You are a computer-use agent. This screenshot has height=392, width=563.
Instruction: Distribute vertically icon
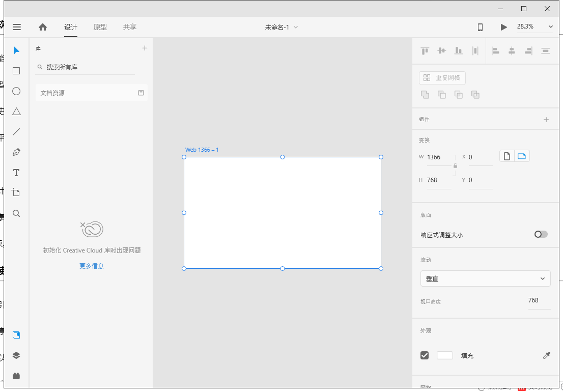tap(475, 50)
